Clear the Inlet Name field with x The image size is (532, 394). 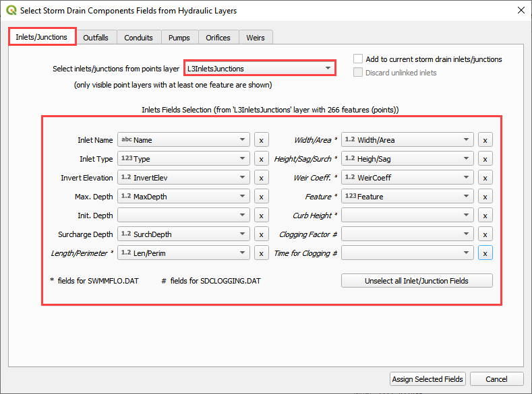coord(261,140)
